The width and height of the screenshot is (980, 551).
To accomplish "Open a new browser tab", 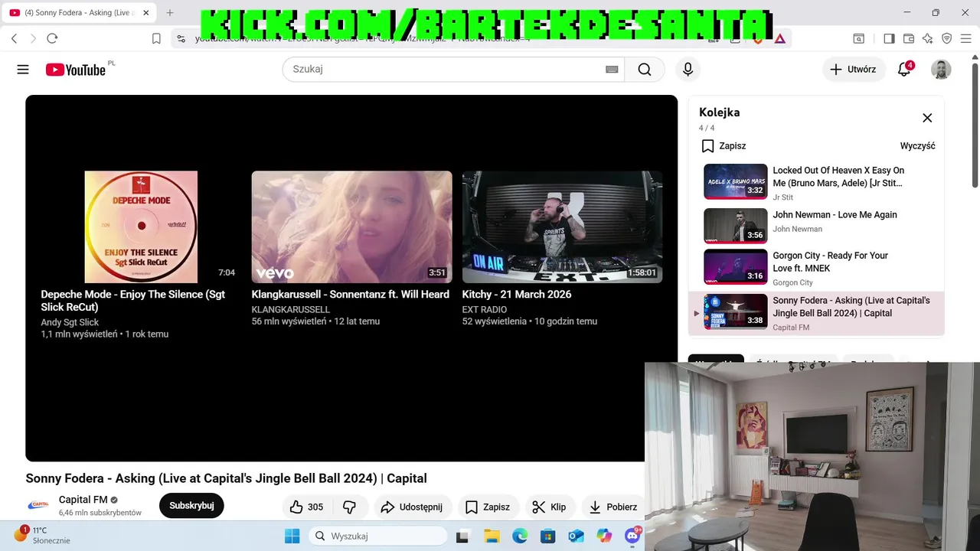I will (170, 13).
